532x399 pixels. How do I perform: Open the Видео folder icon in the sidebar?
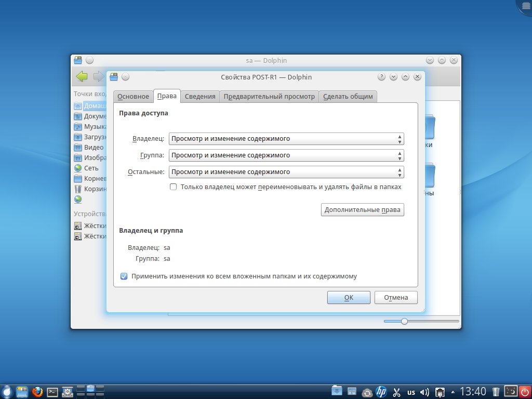point(78,148)
